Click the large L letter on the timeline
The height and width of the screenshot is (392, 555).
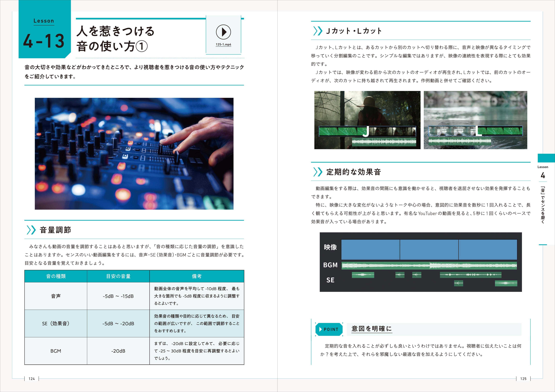[479, 131]
